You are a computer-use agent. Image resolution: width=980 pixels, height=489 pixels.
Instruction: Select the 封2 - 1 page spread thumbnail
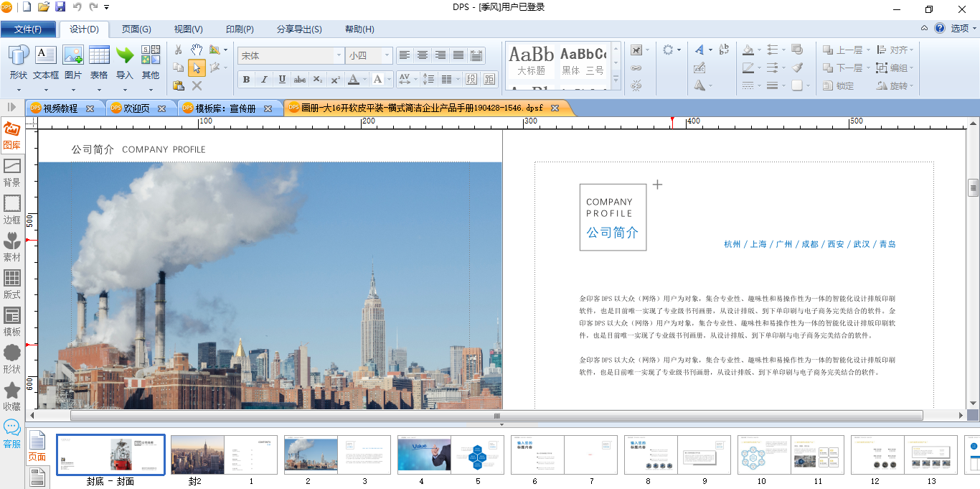click(x=224, y=455)
